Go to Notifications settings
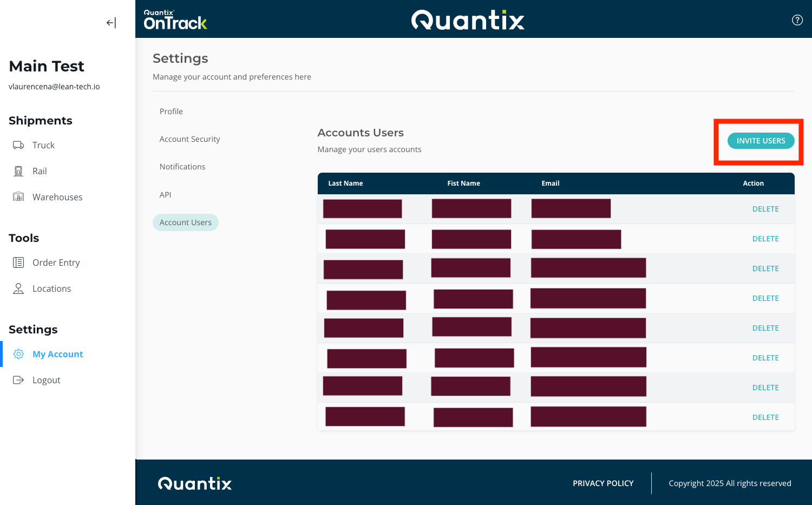Screen dimensions: 812x505 182,167
